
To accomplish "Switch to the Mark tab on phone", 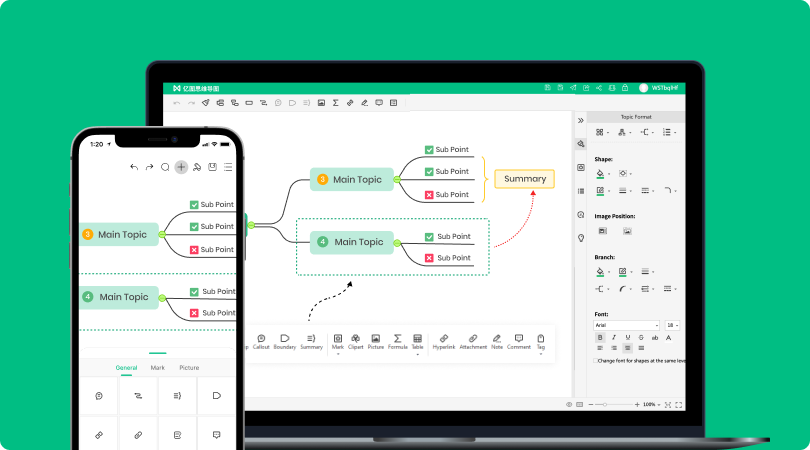I will (158, 368).
